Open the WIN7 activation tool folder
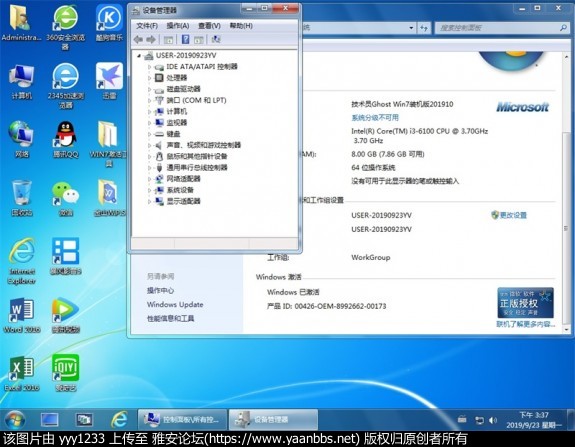Screen dimensions: 575x447 click(x=109, y=144)
